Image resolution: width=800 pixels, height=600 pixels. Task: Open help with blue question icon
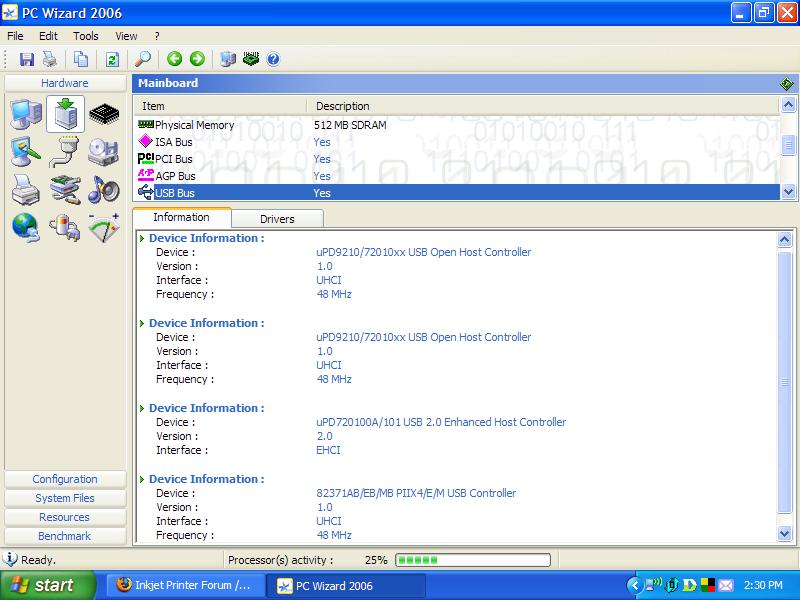[x=273, y=59]
